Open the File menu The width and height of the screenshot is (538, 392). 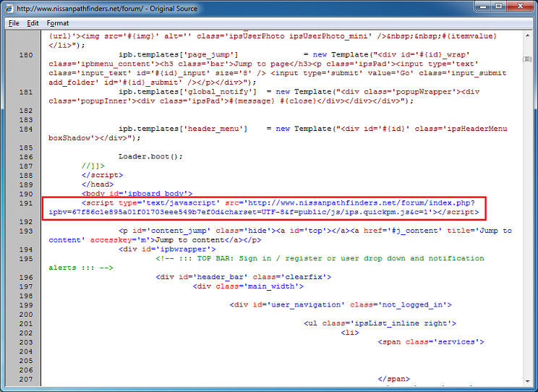pyautogui.click(x=14, y=23)
